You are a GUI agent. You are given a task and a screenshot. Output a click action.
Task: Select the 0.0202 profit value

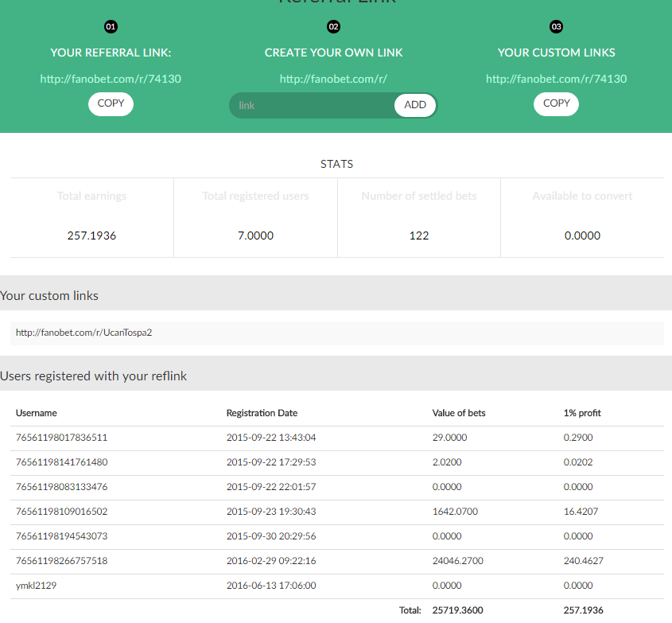pos(578,462)
